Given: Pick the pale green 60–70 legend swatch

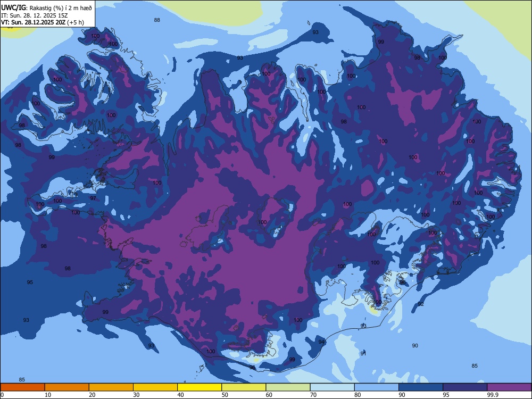Looking at the screenshot, I should (x=288, y=387).
